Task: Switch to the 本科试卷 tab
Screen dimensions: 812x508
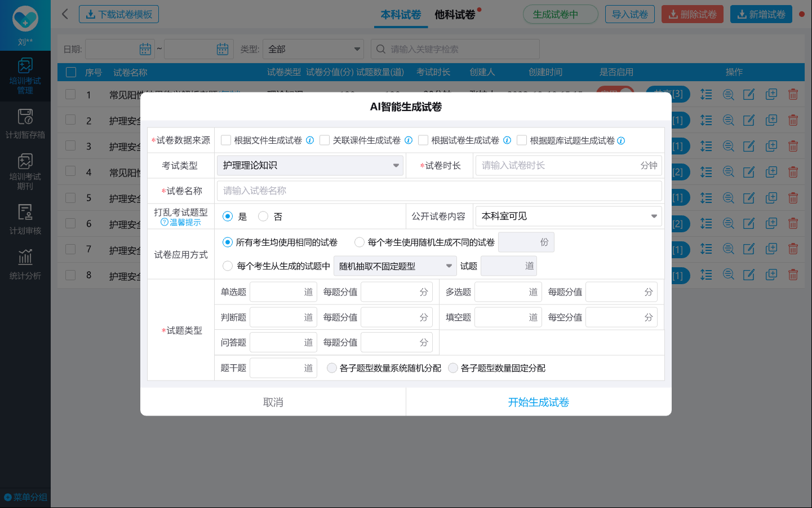Action: (x=401, y=15)
